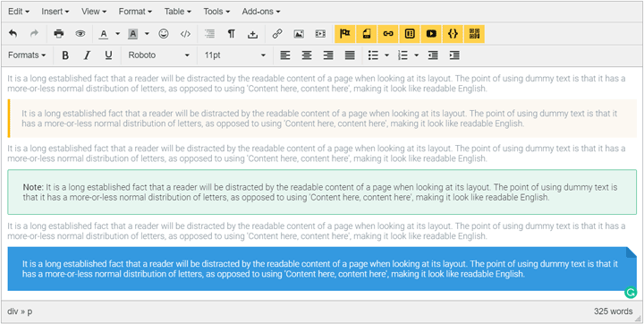Screen dimensions: 644x324
Task: Show paragraph marks with pilcrow icon
Action: coord(232,34)
